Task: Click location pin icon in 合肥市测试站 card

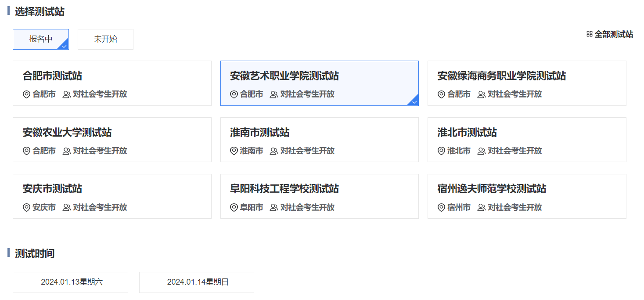Action: click(x=26, y=94)
